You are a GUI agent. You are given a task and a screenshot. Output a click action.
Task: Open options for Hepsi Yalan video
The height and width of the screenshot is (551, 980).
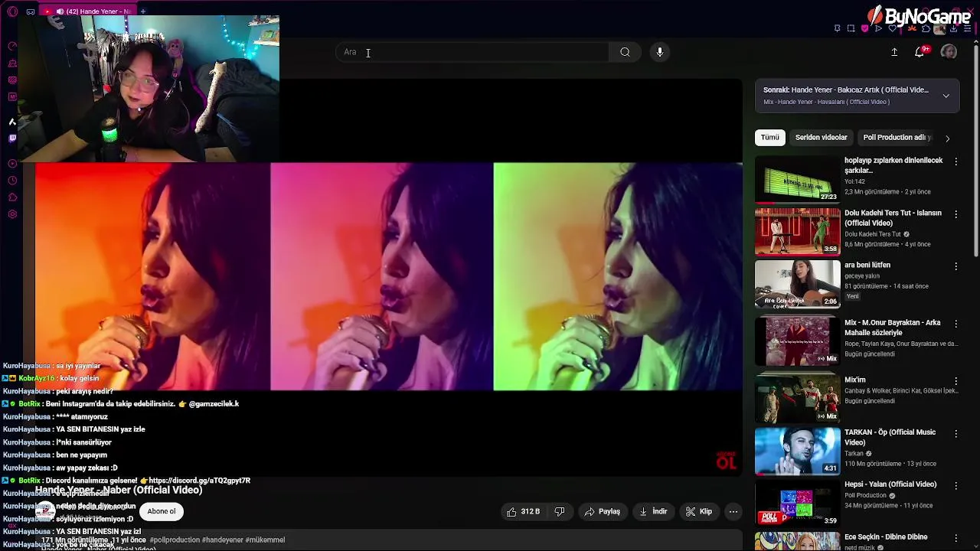tap(955, 485)
